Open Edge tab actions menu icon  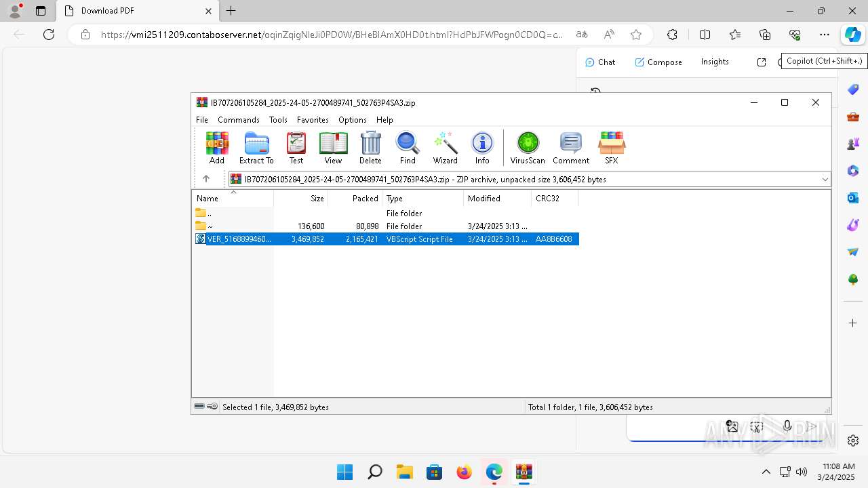[x=41, y=11]
